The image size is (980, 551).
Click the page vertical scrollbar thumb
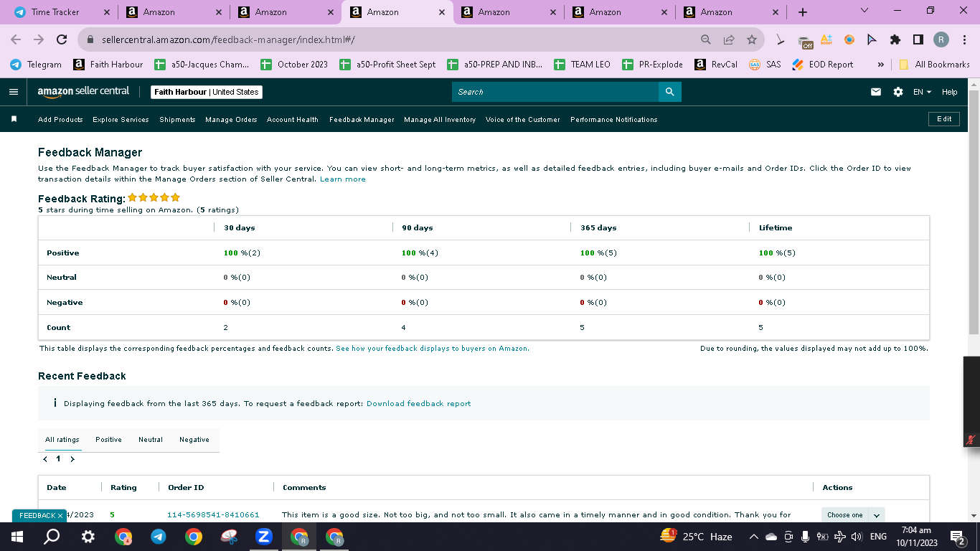[x=974, y=212]
